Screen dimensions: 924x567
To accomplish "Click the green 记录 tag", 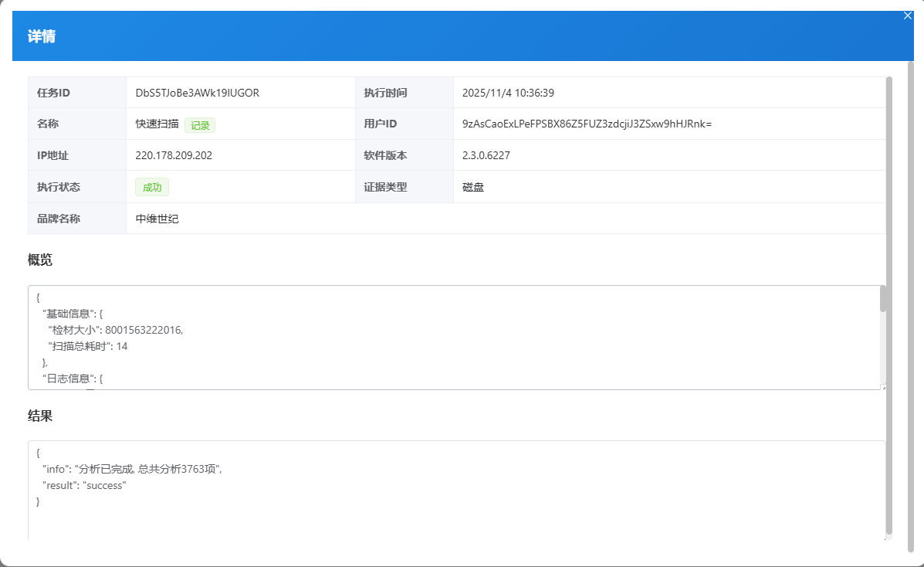I will tap(200, 125).
